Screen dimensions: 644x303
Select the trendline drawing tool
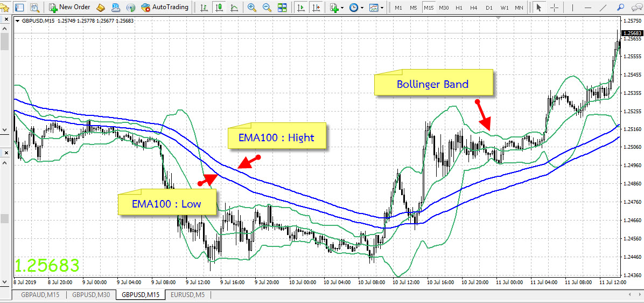605,8
